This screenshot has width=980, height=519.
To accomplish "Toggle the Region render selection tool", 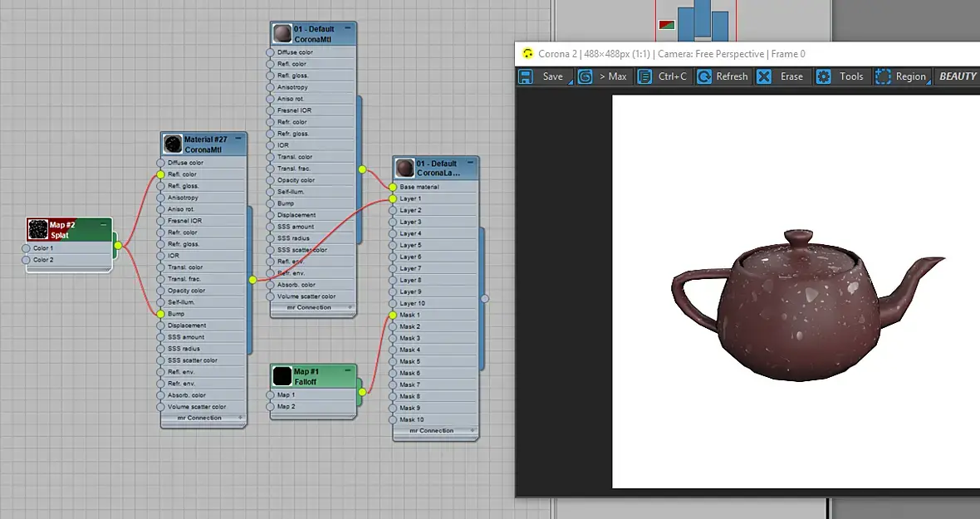I will (901, 76).
